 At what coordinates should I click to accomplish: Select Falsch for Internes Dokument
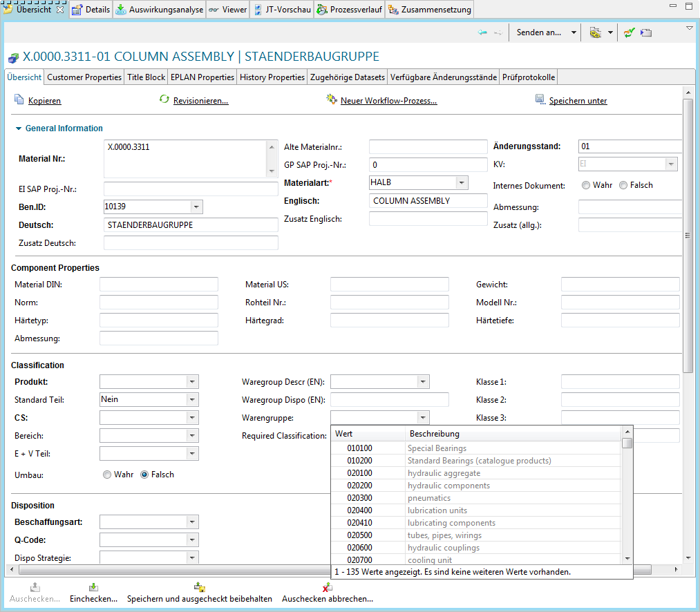tap(623, 185)
